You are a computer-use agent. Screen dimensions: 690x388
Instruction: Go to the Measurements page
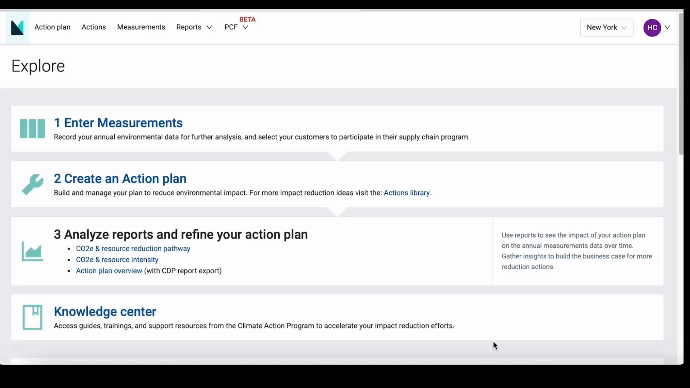[x=141, y=27]
